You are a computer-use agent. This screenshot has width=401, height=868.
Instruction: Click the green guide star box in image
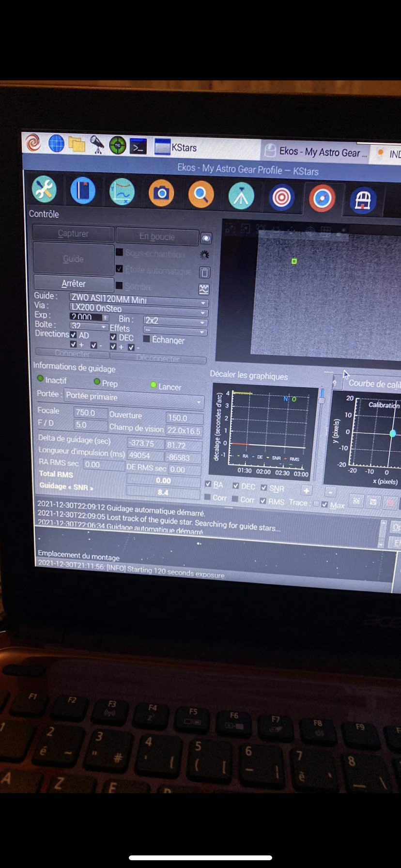coord(294,261)
